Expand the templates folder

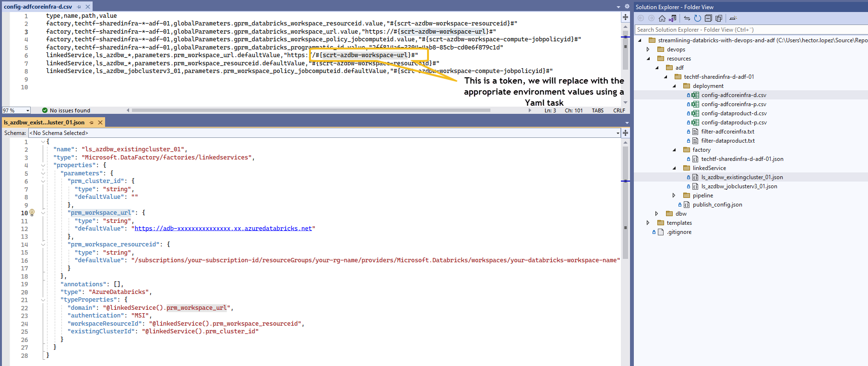click(648, 223)
